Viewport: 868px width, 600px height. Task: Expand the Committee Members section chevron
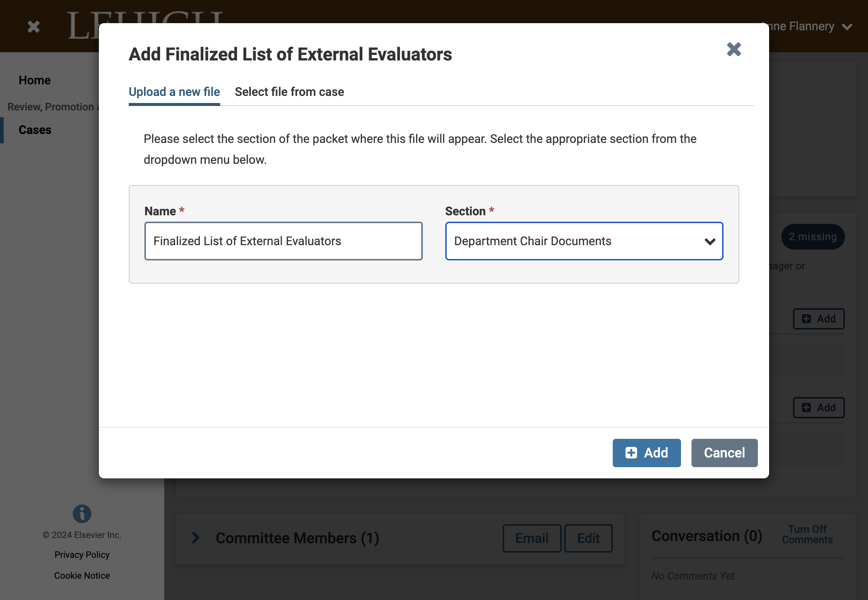pos(195,538)
